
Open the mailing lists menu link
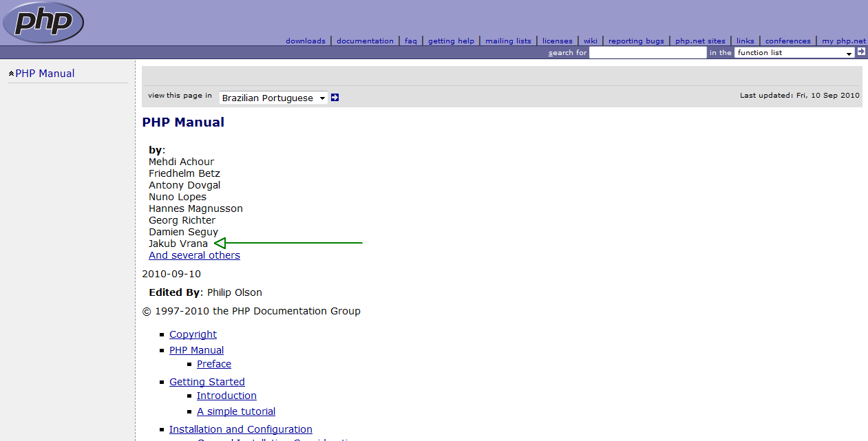[x=508, y=41]
